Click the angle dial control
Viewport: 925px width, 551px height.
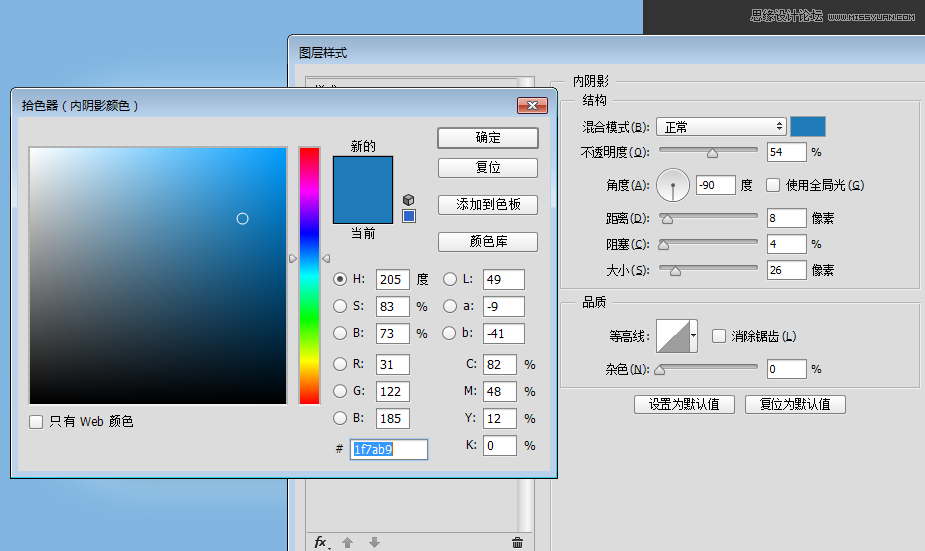click(x=674, y=185)
